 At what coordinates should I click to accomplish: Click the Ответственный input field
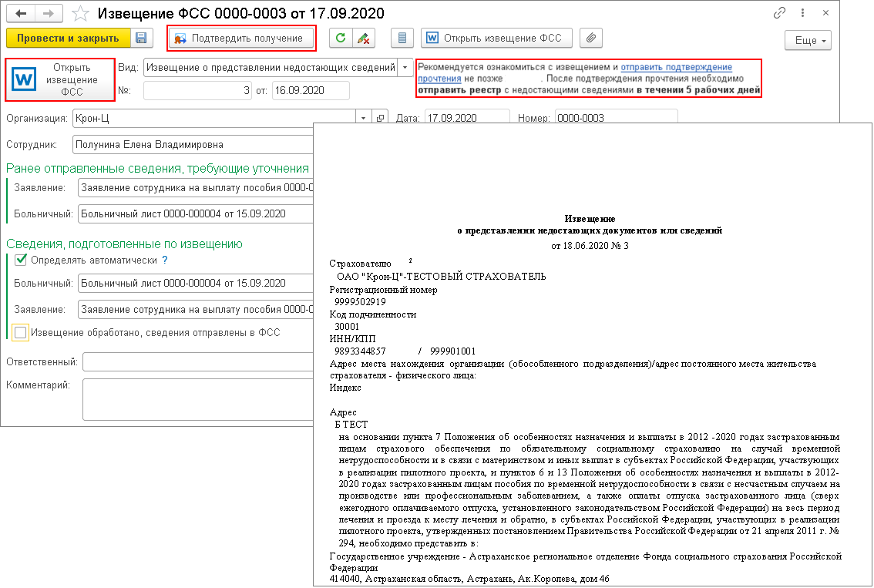(198, 361)
